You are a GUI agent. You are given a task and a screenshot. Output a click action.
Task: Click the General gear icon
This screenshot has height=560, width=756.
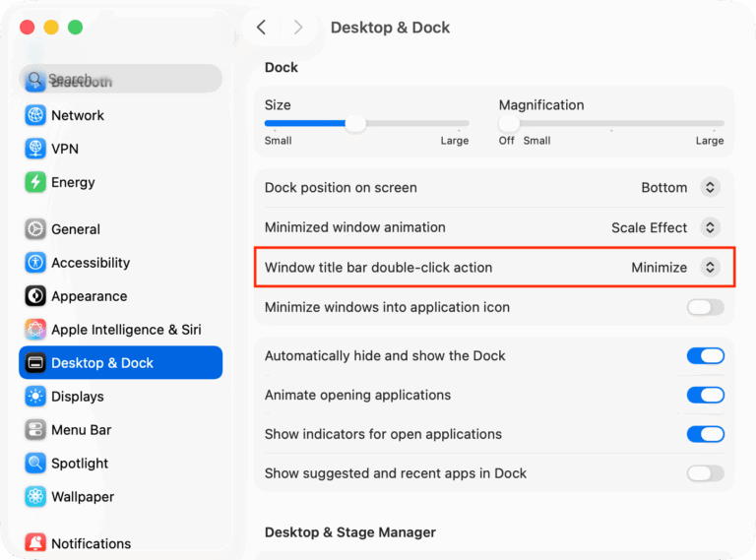[35, 229]
